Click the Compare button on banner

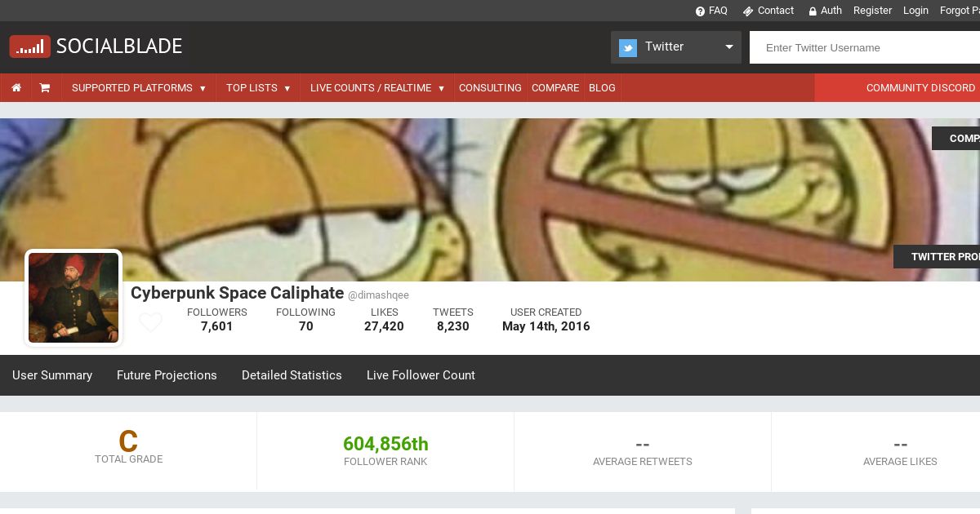(955, 138)
